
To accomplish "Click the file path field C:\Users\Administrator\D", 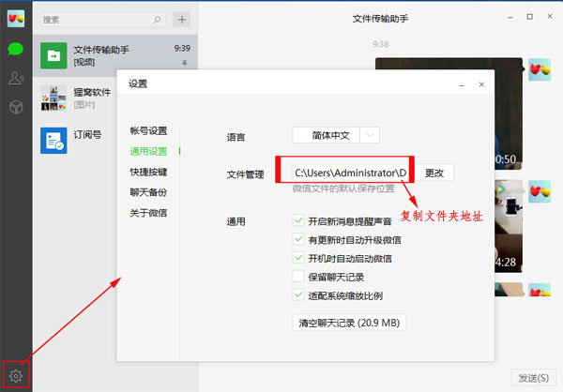I will (x=351, y=173).
